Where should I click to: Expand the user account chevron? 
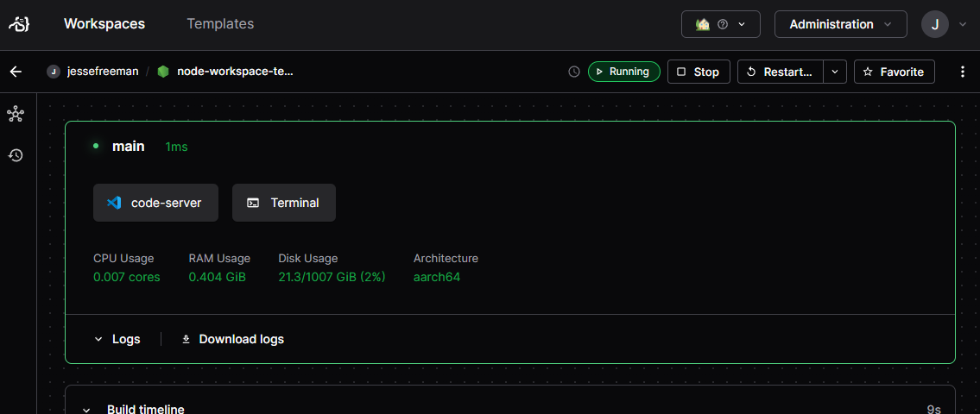962,25
